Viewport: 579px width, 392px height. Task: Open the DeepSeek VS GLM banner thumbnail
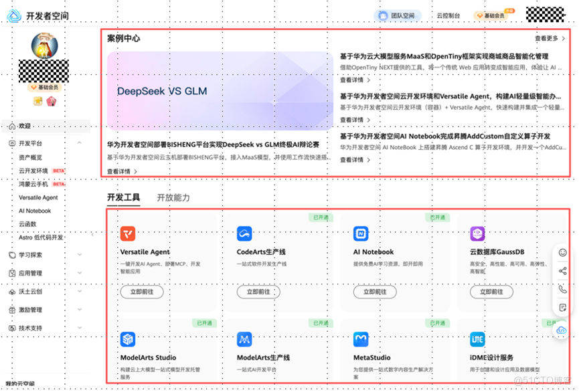tap(220, 90)
